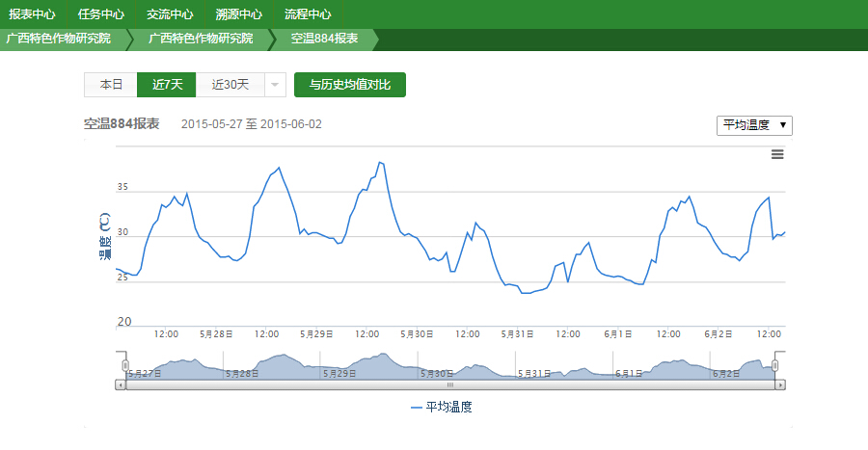The height and width of the screenshot is (450, 868).
Task: Click the right range handle in navigator
Action: 774,366
